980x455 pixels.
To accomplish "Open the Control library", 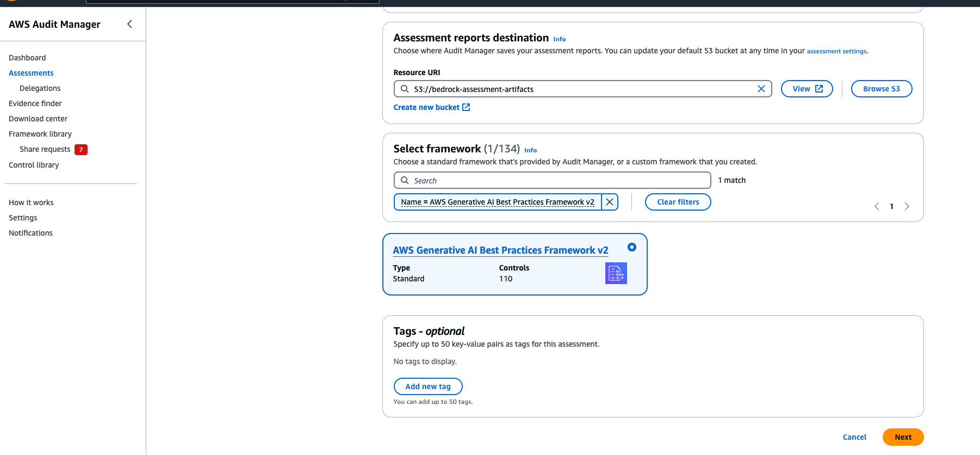I will pos(34,165).
